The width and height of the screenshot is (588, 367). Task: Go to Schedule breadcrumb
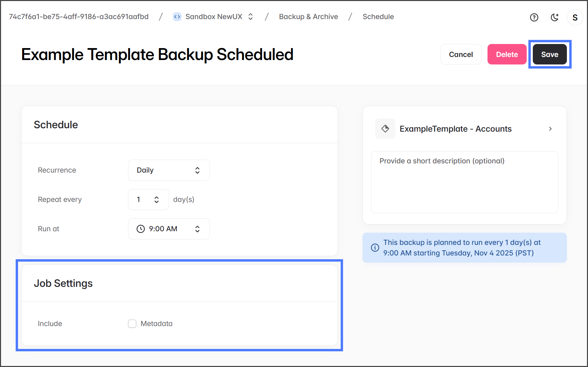pos(378,17)
